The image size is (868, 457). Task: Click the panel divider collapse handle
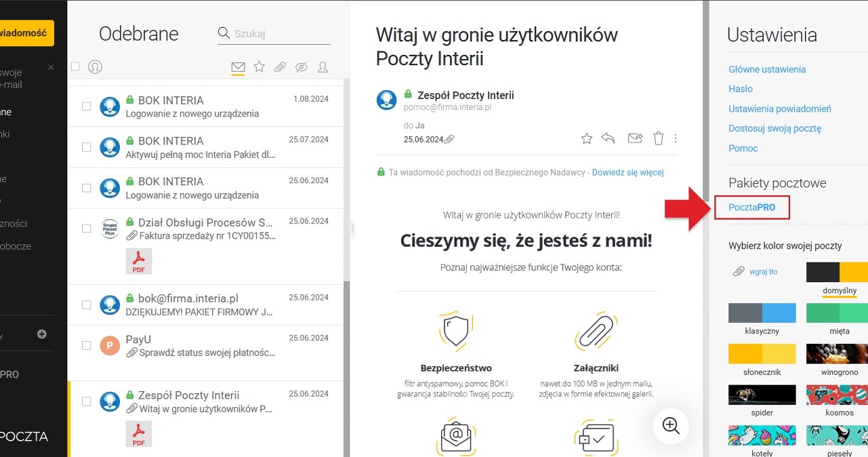(352, 230)
